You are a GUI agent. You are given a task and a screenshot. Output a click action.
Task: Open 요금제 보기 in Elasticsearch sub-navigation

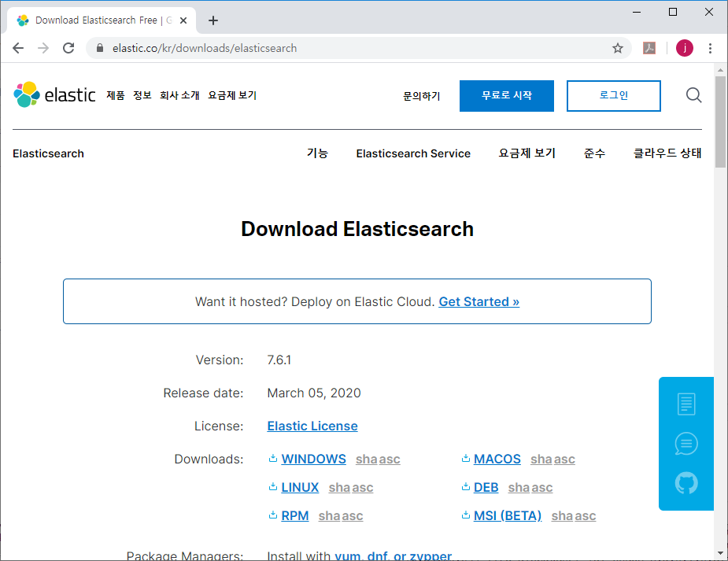coord(527,153)
